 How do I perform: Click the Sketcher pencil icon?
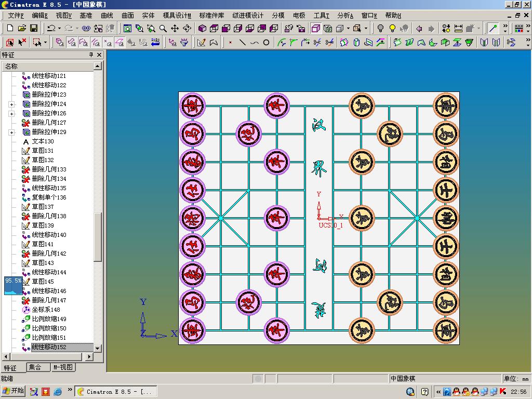click(201, 43)
